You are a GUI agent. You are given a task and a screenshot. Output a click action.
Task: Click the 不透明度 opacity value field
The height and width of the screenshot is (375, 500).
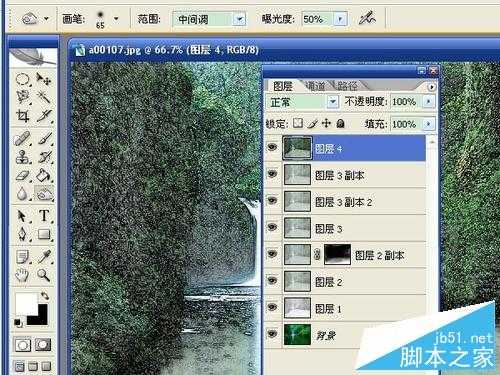tap(406, 101)
